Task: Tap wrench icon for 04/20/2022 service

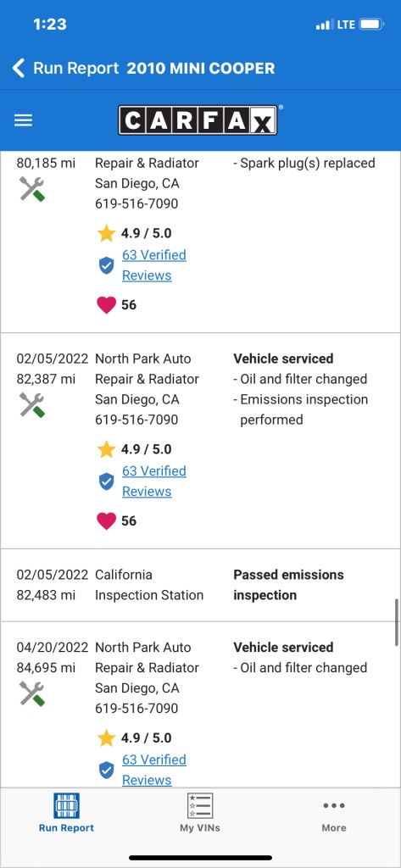Action: 31,693
